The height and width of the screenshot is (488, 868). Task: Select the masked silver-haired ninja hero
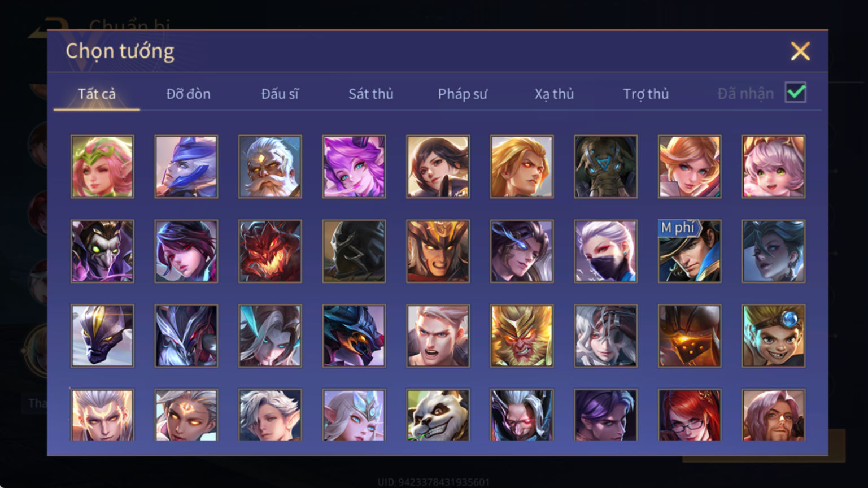click(x=605, y=251)
